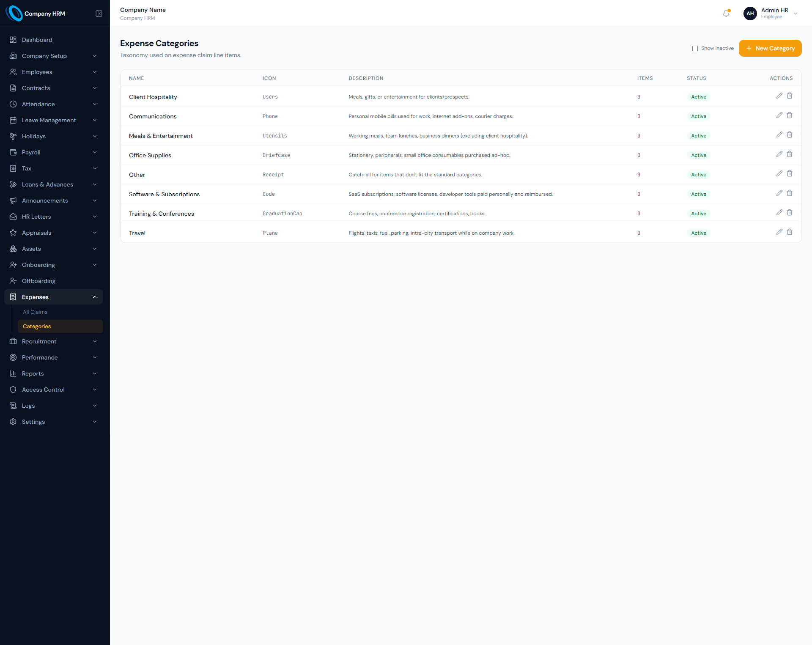
Task: Delete the Training & Conferences category
Action: [790, 213]
